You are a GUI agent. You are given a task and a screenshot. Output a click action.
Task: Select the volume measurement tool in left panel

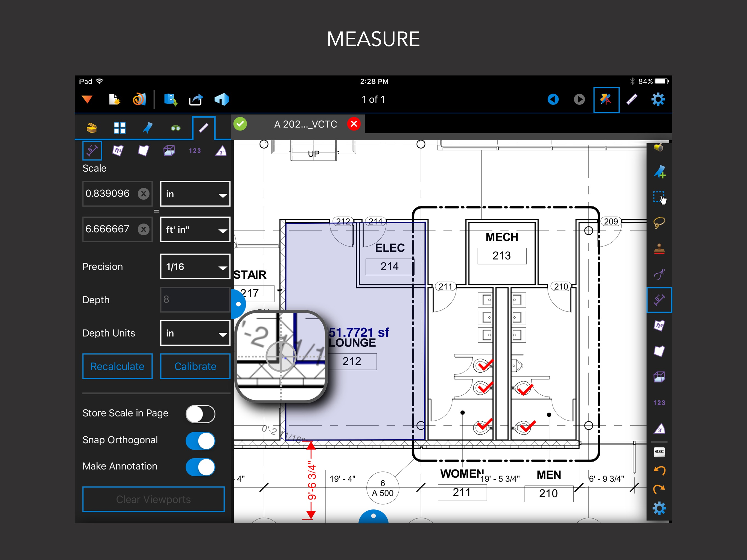point(169,150)
